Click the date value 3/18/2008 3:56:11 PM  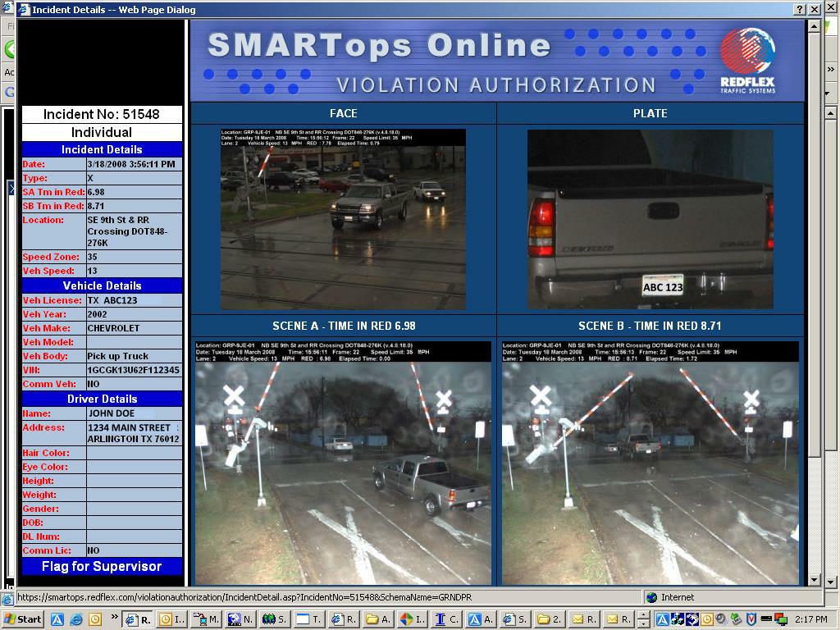click(131, 164)
